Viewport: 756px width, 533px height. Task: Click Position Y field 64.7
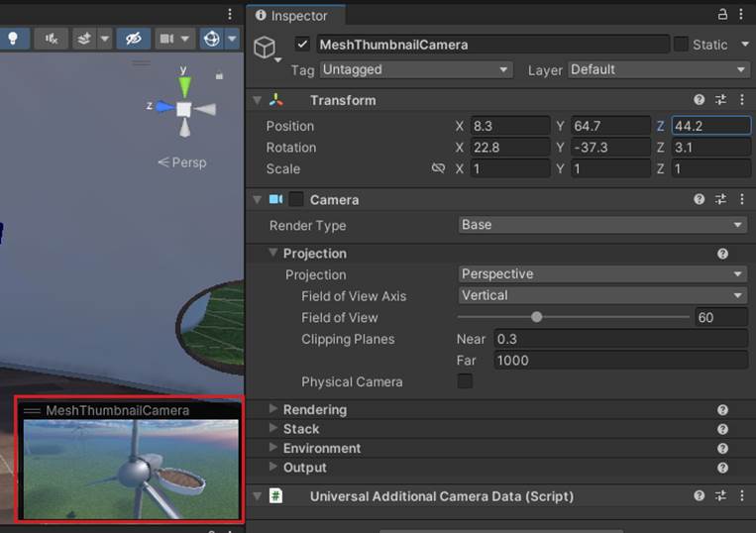coord(610,126)
